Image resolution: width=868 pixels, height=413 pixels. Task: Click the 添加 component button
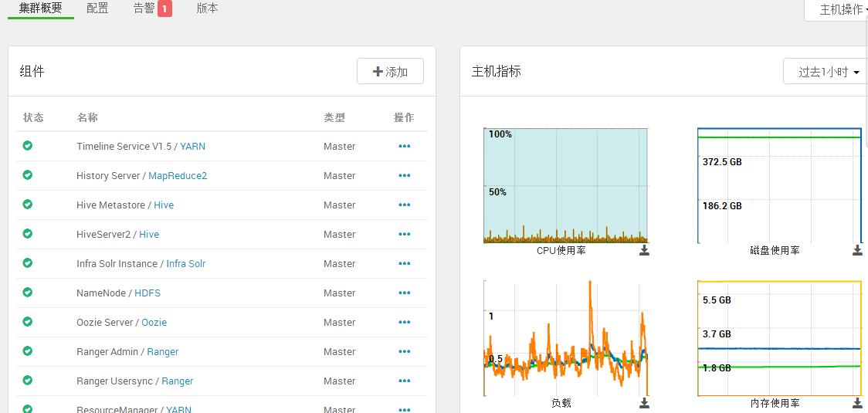(x=390, y=72)
